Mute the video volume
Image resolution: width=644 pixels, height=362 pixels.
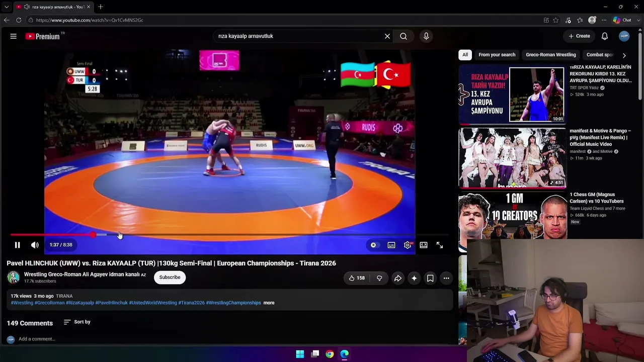coord(35,245)
